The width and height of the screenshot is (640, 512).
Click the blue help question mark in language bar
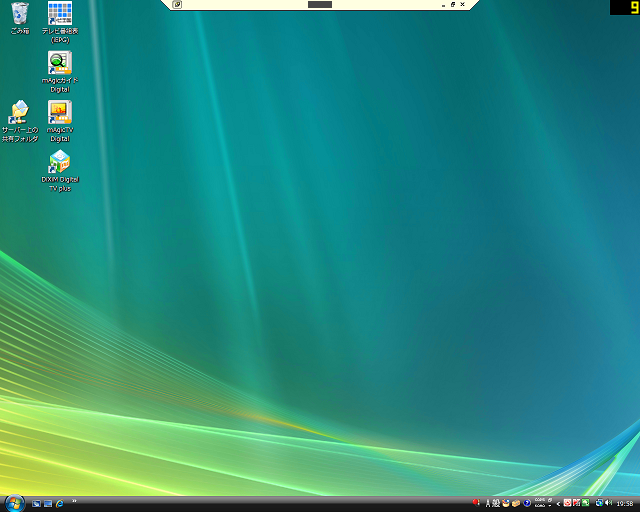(527, 503)
